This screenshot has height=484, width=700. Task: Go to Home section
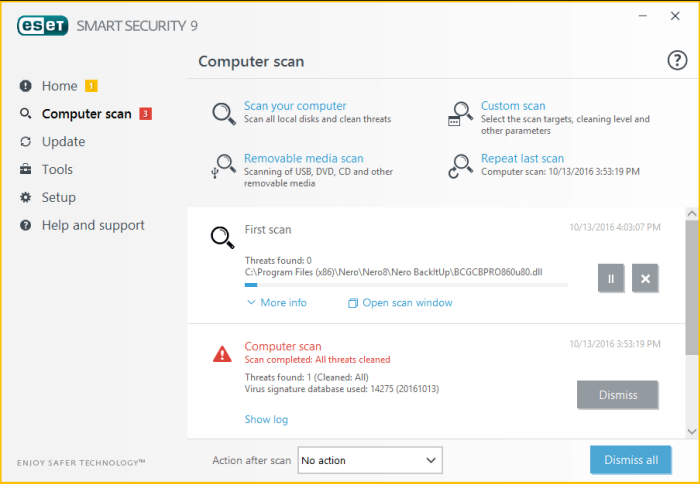59,86
